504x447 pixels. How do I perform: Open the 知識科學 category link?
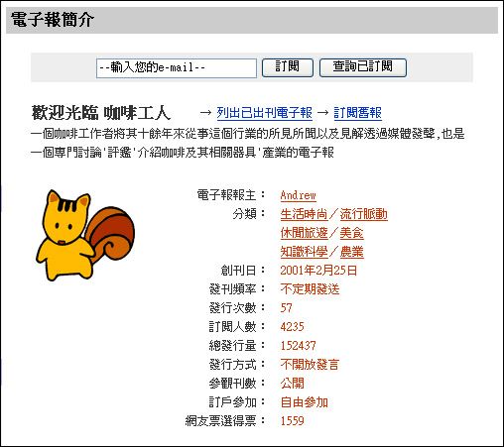[x=304, y=252]
